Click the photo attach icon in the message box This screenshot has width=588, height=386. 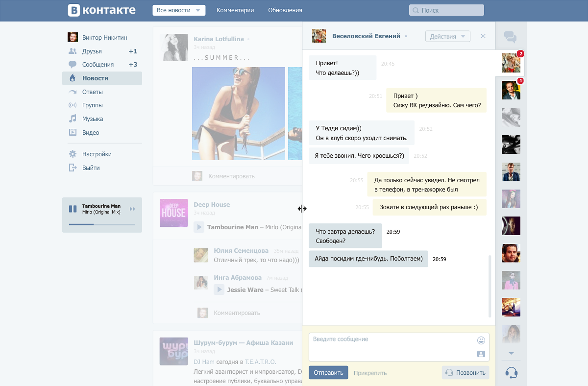pos(481,354)
